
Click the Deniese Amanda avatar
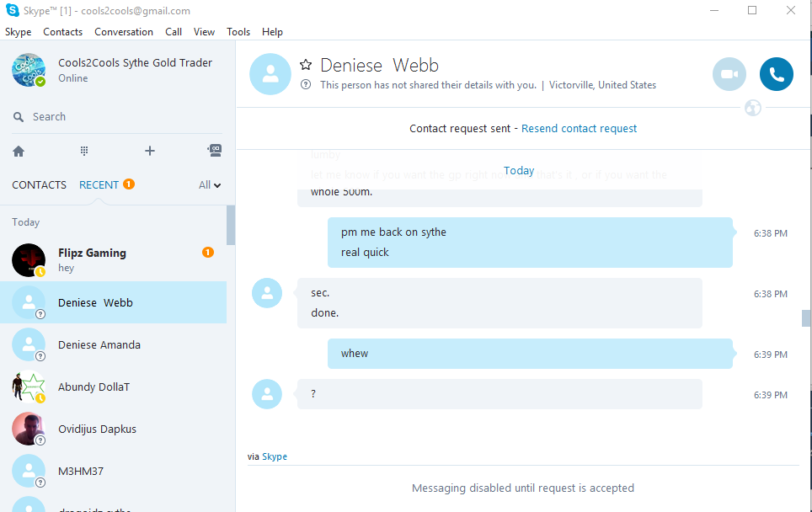29,344
